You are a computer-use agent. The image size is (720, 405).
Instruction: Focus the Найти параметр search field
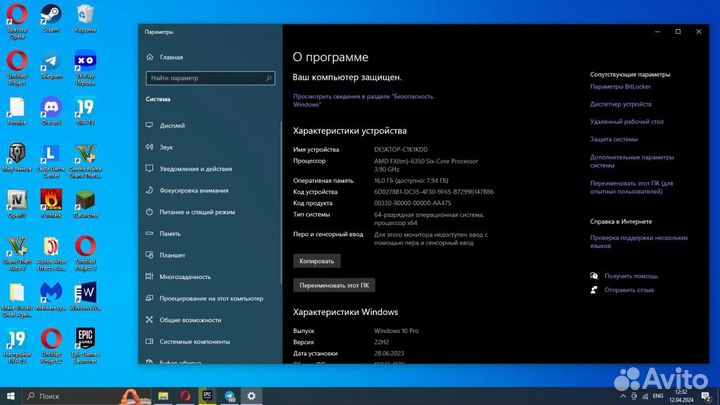[x=210, y=78]
